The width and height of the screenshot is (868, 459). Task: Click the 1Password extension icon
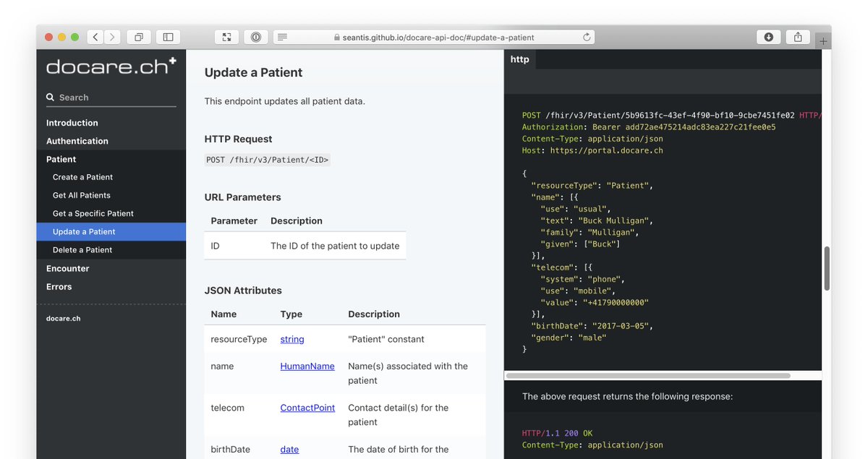(x=256, y=37)
